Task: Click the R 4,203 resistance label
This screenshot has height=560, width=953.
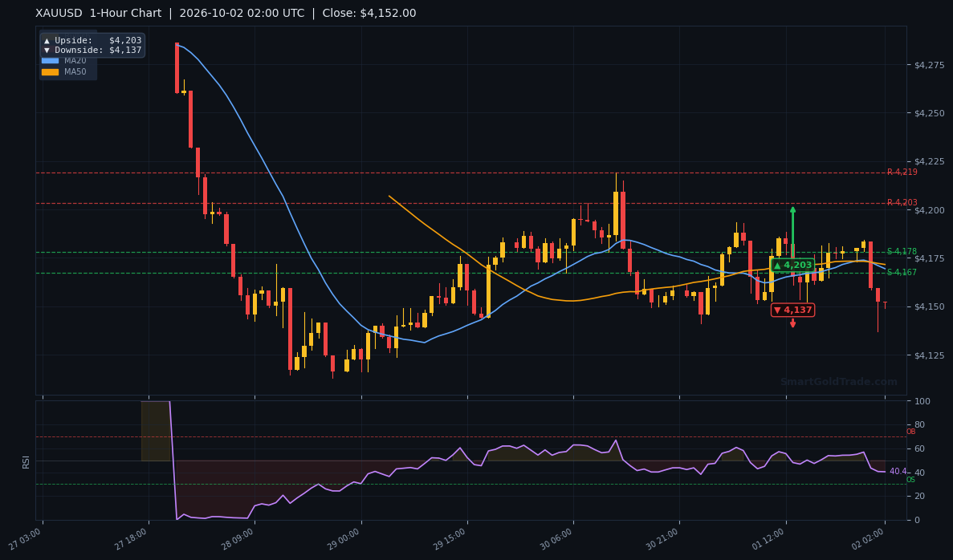Action: (902, 202)
